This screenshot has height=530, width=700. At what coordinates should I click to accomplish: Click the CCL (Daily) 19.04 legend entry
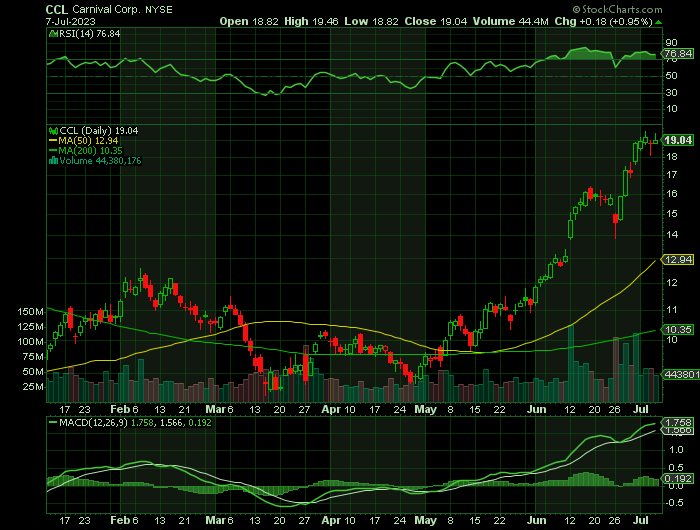click(x=99, y=131)
